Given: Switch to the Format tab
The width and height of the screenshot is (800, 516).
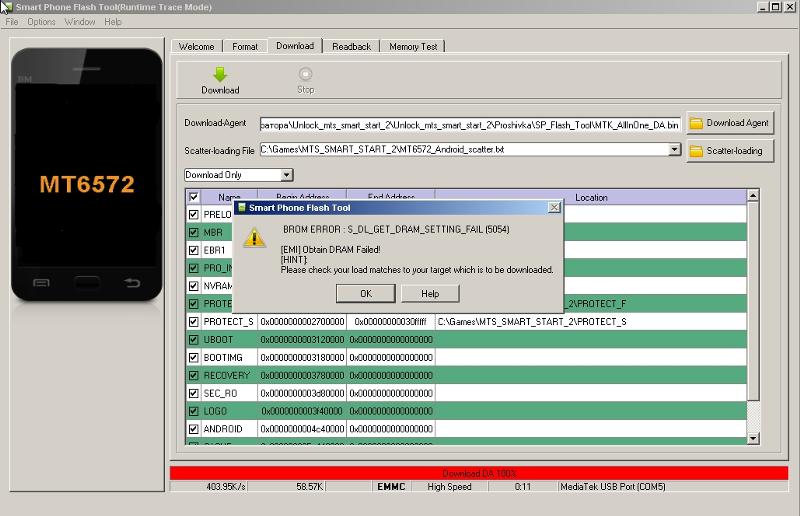Looking at the screenshot, I should (245, 46).
